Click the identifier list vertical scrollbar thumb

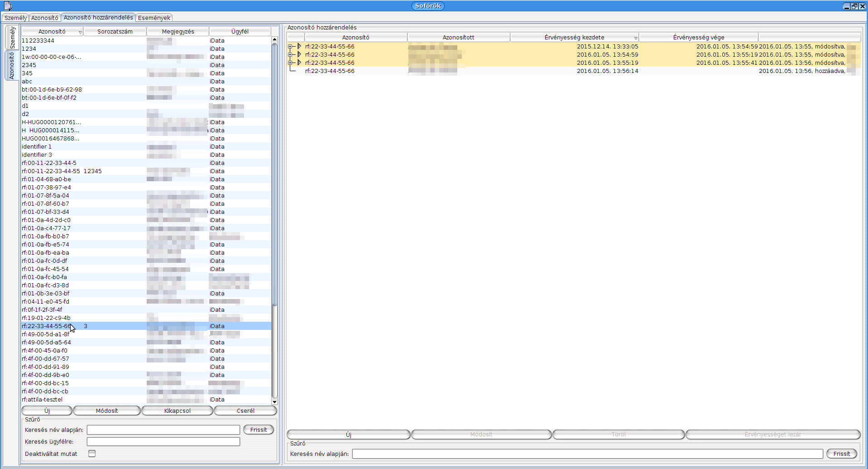point(274,172)
